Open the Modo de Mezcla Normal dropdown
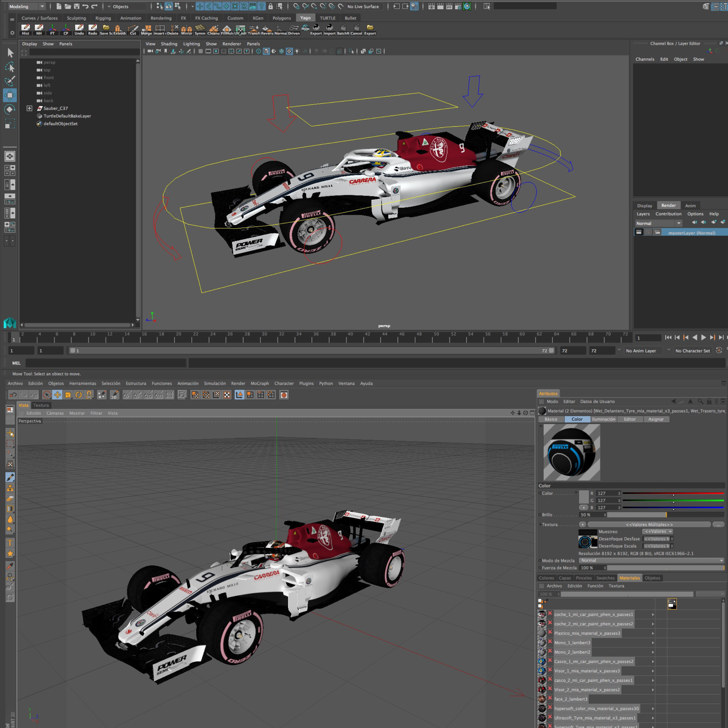728x728 pixels. [651, 561]
